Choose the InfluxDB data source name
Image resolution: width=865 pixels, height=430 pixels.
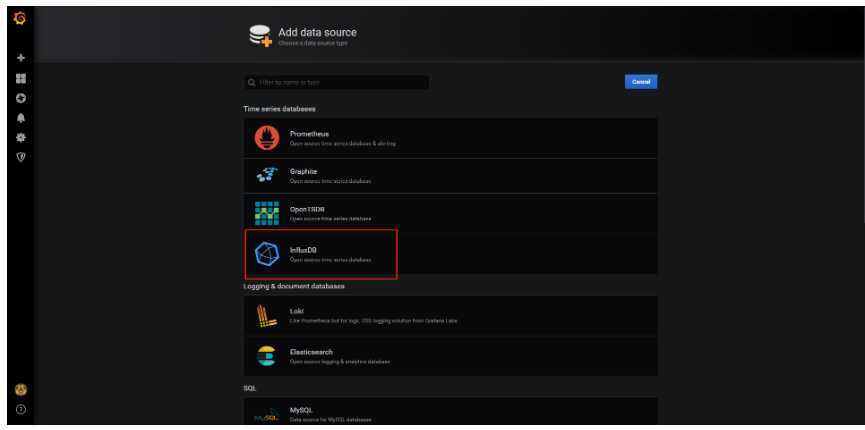(x=303, y=250)
